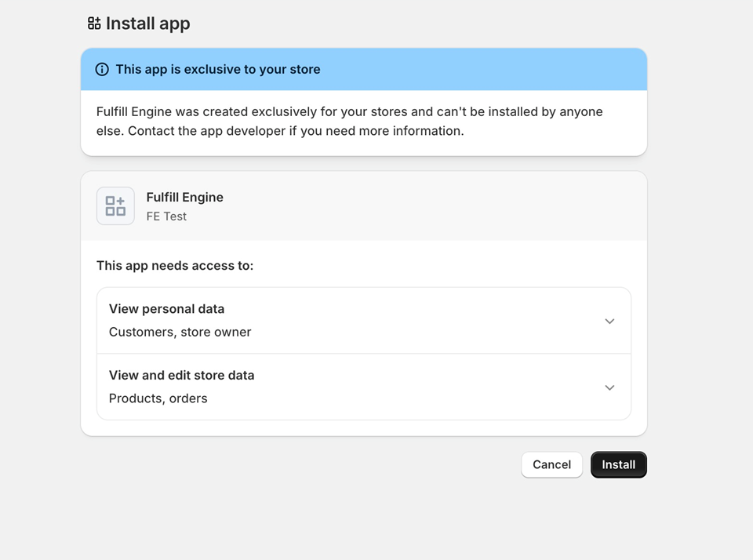Click the 'Customers, store owner' description
Image resolution: width=753 pixels, height=560 pixels.
pos(180,332)
